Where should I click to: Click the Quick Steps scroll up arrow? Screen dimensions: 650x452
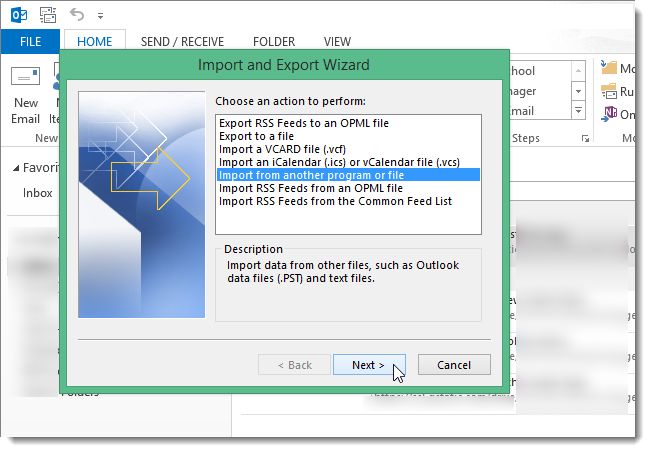pos(578,71)
